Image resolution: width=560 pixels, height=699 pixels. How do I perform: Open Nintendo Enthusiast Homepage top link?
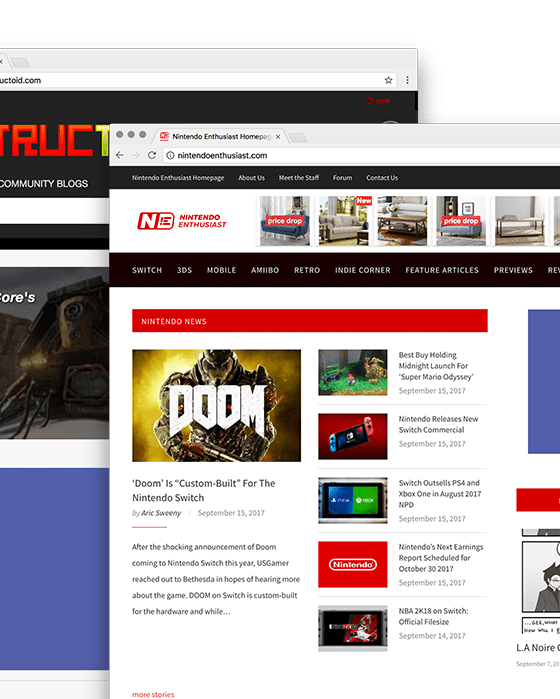click(x=178, y=178)
